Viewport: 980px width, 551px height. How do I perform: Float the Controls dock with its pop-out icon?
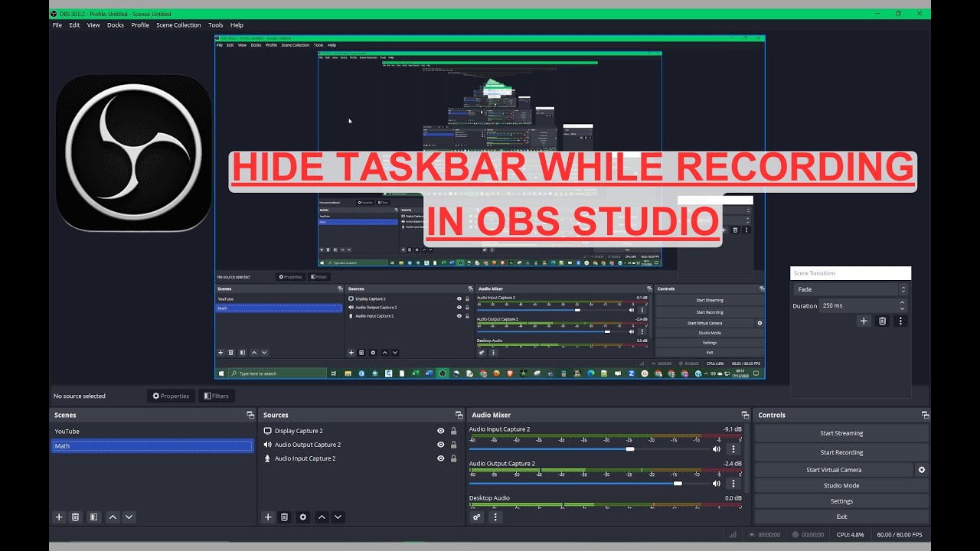(925, 415)
